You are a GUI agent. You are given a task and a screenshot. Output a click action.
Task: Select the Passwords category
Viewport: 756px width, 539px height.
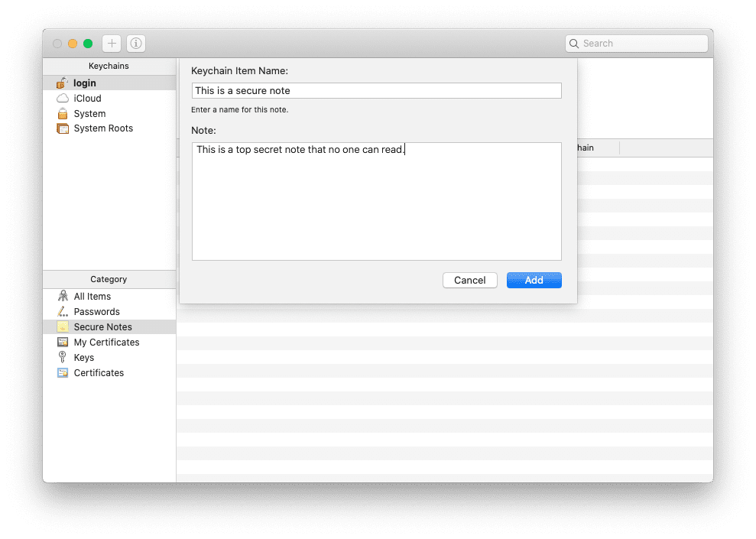96,312
